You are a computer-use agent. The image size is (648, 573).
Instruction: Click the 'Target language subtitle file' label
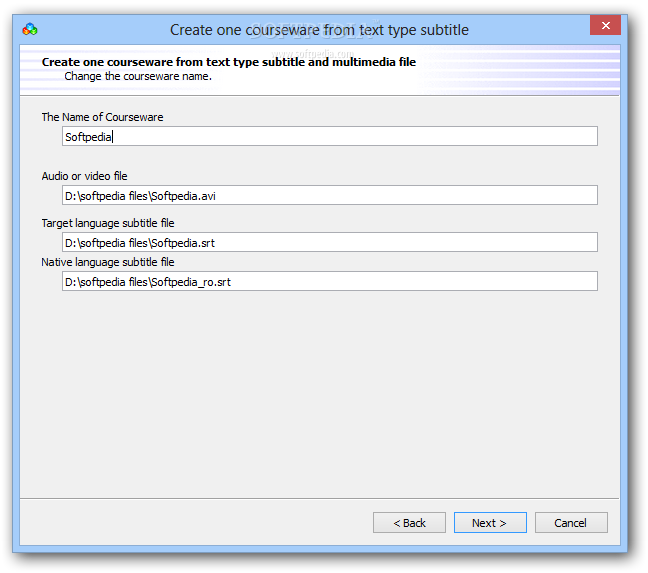point(108,223)
